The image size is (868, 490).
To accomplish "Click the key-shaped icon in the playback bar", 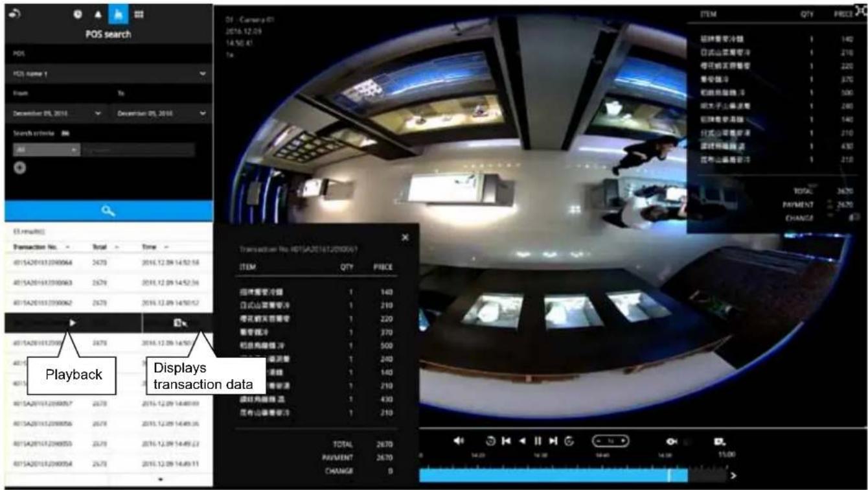I will (672, 441).
